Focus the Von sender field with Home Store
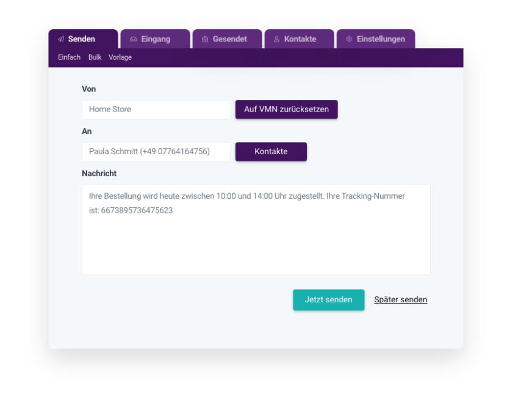Viewport: 532px width, 395px height. 156,110
